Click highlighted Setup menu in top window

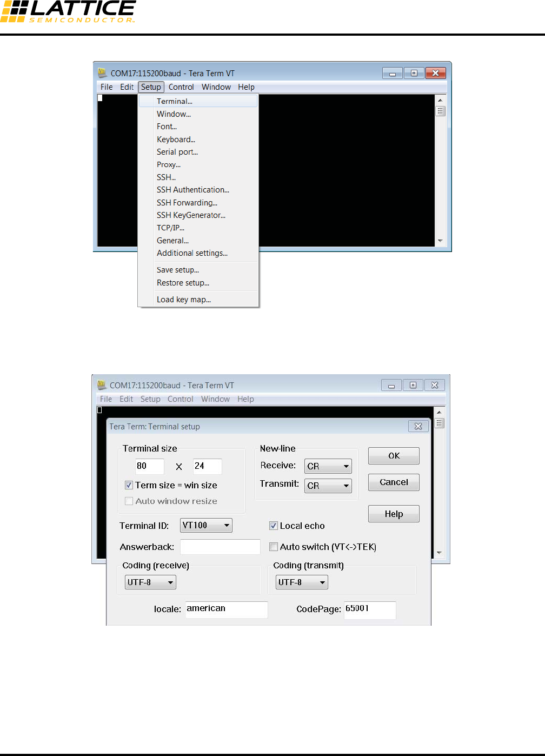tap(151, 87)
